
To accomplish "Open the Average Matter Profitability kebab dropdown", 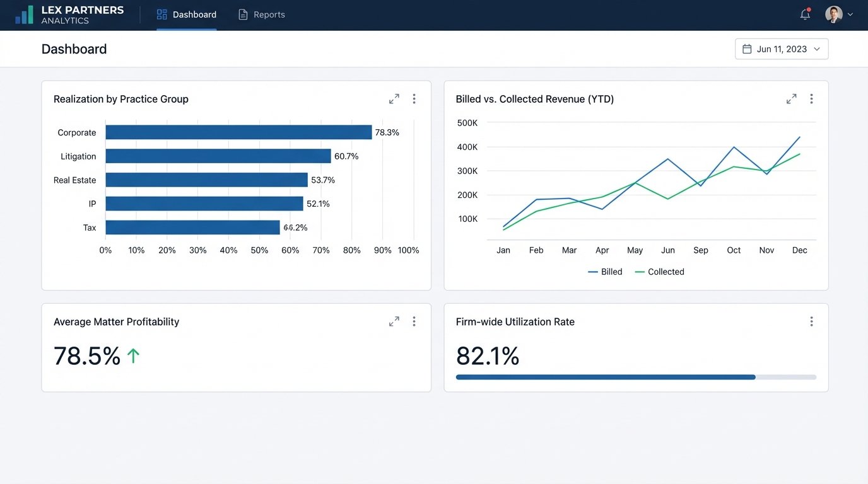I will (x=414, y=321).
